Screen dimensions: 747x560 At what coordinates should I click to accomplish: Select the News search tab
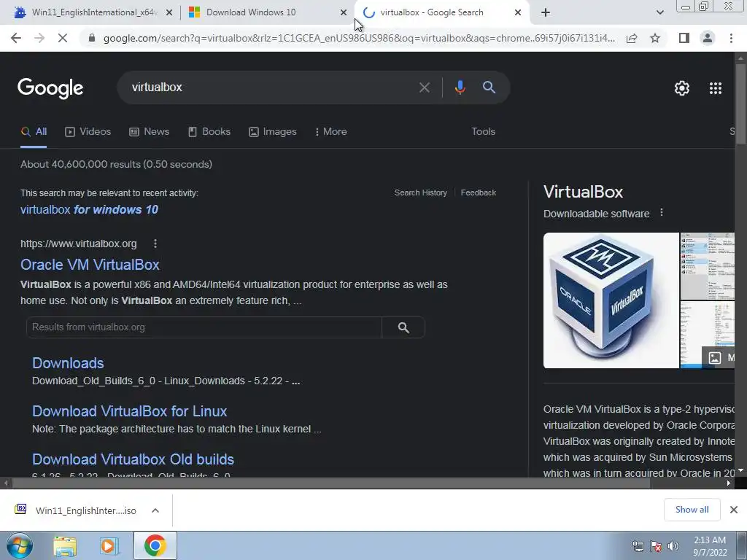coord(149,132)
